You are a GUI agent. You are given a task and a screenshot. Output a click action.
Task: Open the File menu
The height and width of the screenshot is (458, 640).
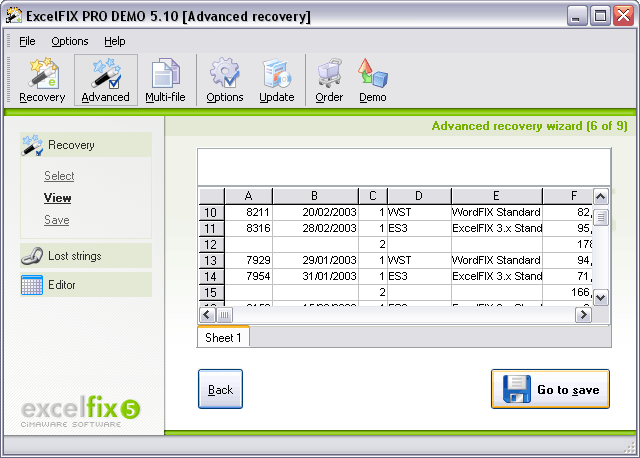(27, 41)
